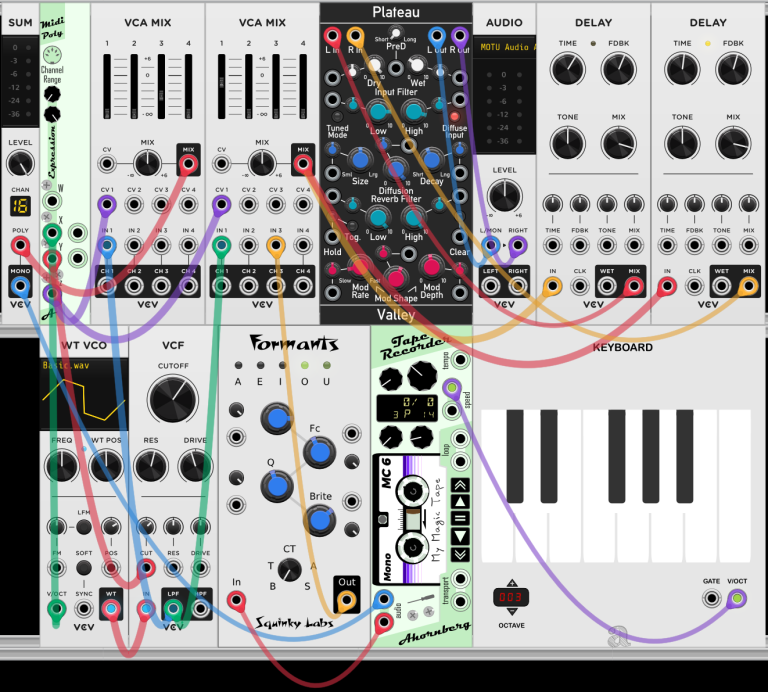The height and width of the screenshot is (692, 768).
Task: Click the KEYBOARD GATE output jack
Action: tap(711, 598)
